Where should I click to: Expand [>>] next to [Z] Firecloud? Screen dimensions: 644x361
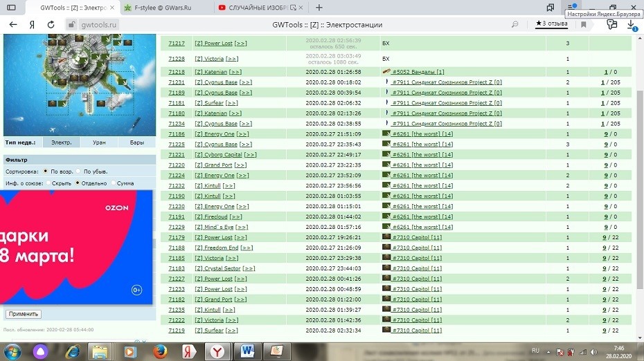coord(235,216)
